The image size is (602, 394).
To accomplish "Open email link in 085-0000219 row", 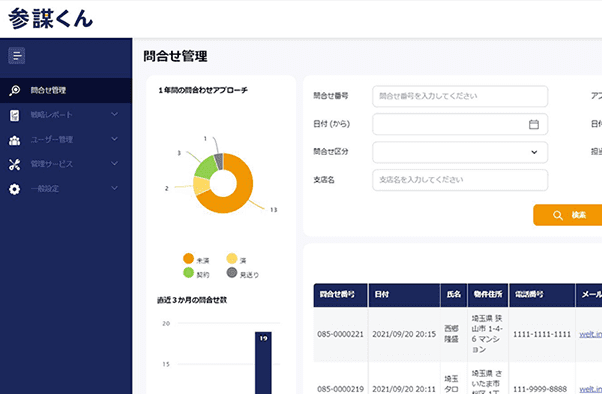I will pyautogui.click(x=590, y=389).
